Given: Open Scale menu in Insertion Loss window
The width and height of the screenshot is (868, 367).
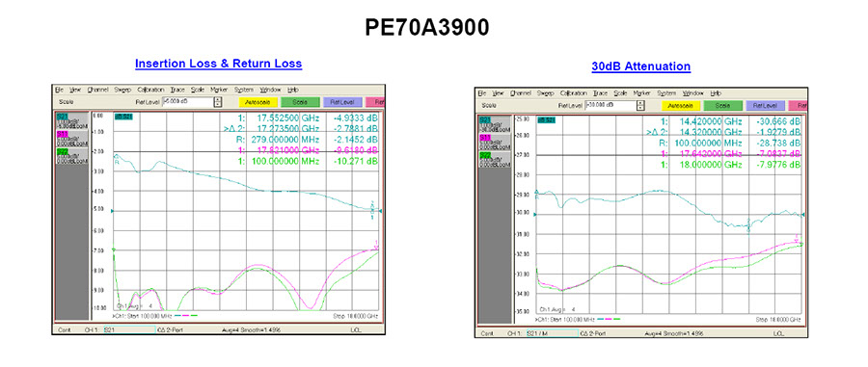Looking at the screenshot, I should [198, 90].
